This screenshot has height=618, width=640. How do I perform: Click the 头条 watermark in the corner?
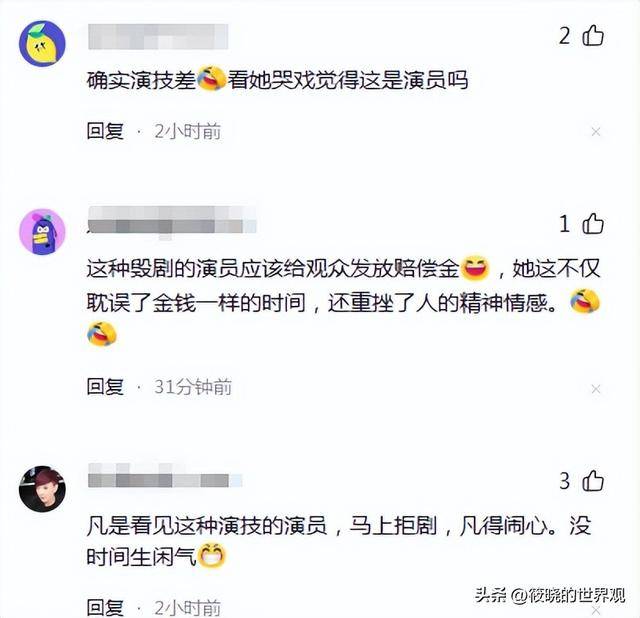point(549,595)
